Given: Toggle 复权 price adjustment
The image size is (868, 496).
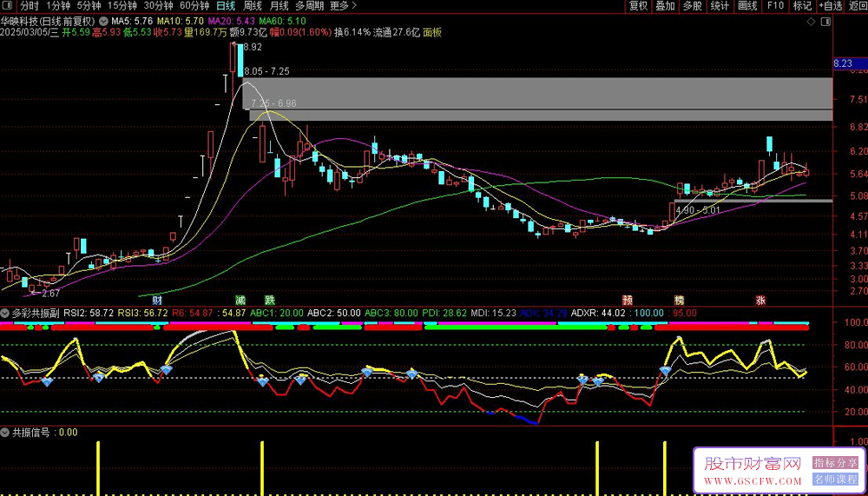Looking at the screenshot, I should pyautogui.click(x=638, y=6).
